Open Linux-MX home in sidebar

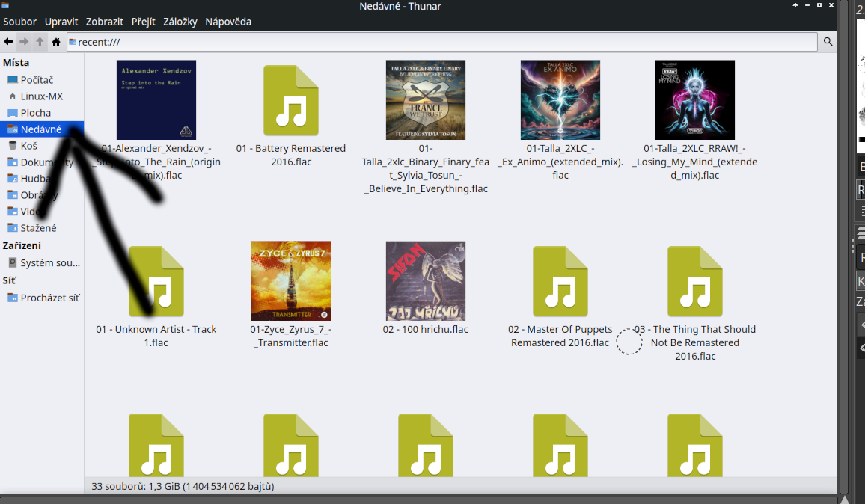pos(41,96)
